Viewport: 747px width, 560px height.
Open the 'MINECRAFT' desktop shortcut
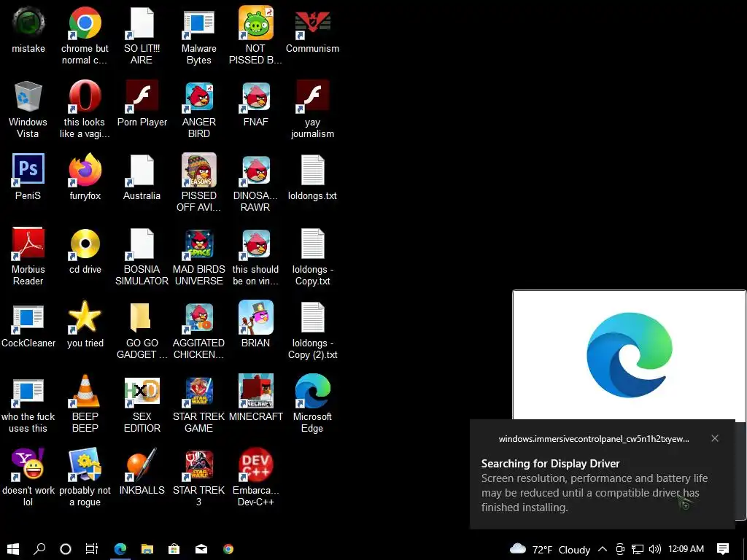point(255,398)
